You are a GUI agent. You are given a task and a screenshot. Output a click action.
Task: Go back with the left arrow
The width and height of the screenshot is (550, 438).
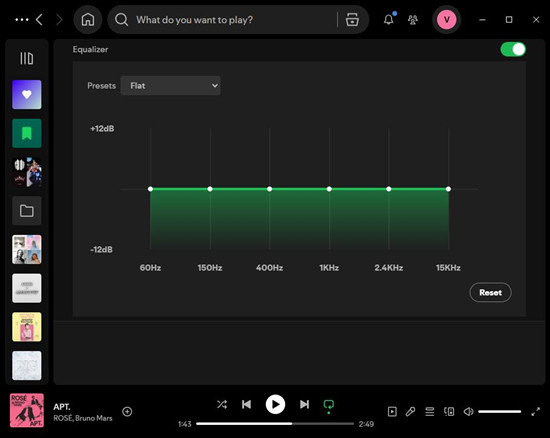(x=39, y=20)
